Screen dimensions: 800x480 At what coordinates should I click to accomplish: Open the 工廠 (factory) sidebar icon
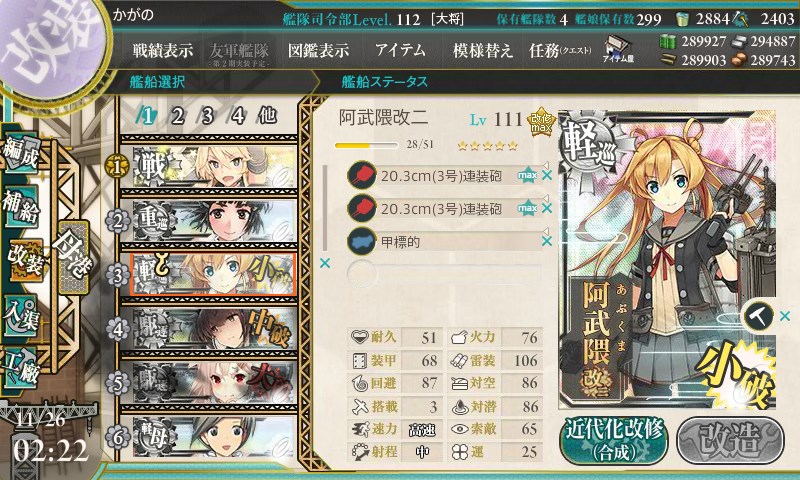[x=21, y=368]
